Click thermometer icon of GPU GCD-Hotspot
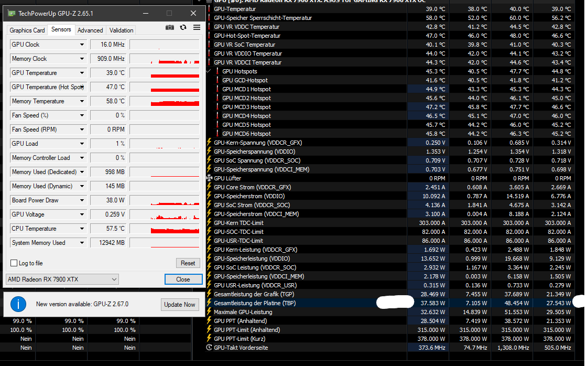 [217, 80]
